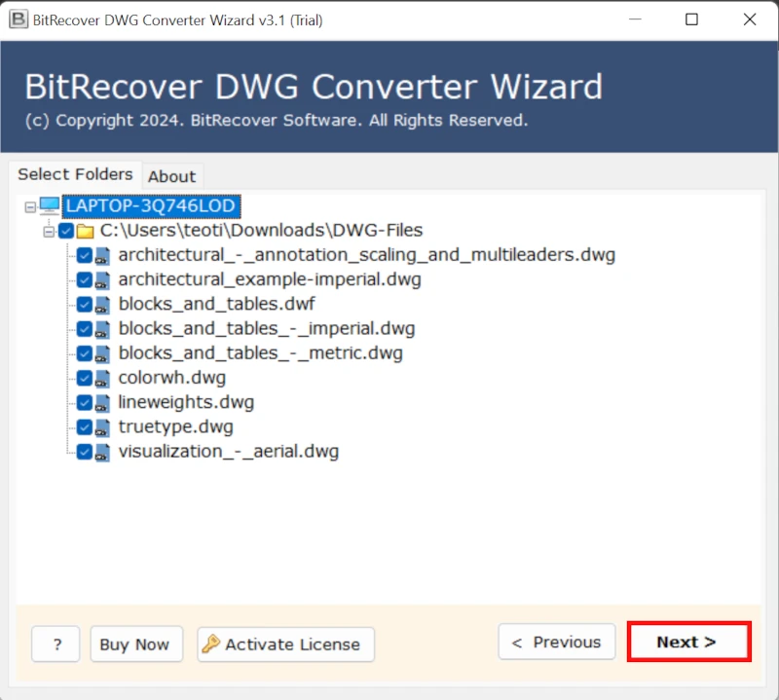
Task: Click the Next button to proceed
Action: [x=688, y=642]
